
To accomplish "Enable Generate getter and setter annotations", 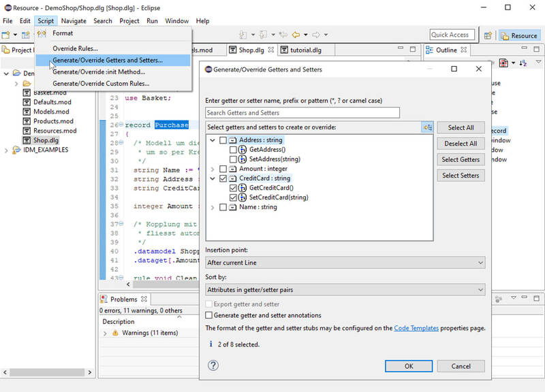I will pos(209,315).
